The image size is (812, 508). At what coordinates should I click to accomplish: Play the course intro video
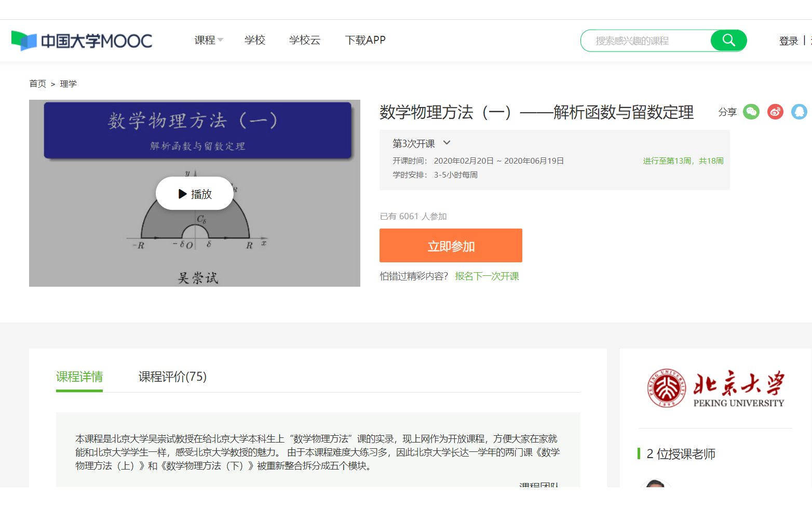click(x=195, y=194)
